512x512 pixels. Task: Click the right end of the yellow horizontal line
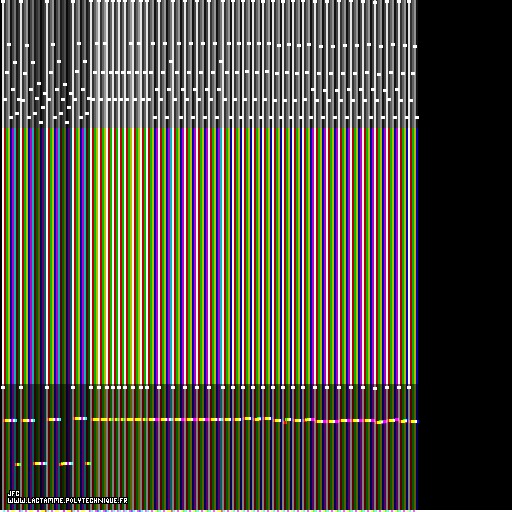click(414, 422)
